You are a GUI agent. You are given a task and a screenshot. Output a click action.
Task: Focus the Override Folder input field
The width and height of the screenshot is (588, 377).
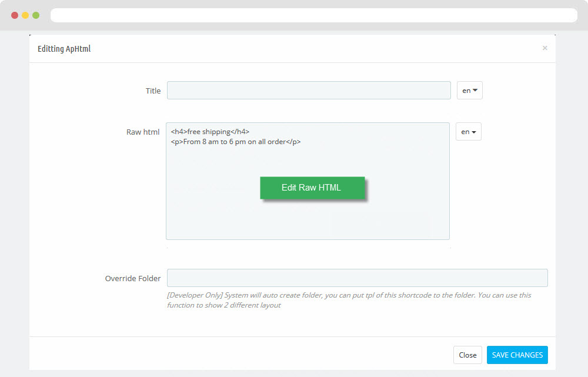coord(357,278)
